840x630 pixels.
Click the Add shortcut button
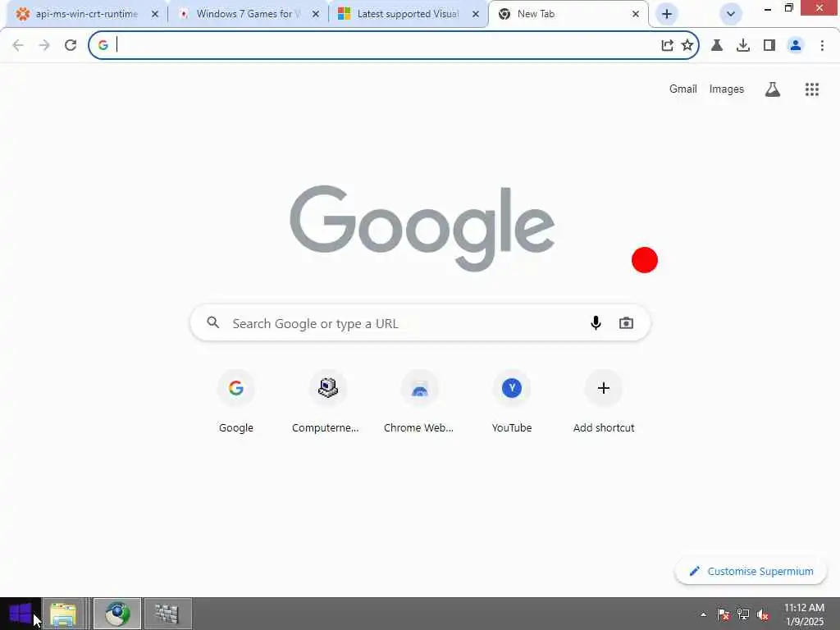604,402
